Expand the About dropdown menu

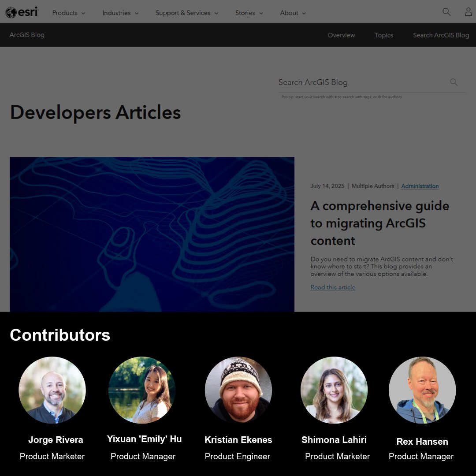293,13
